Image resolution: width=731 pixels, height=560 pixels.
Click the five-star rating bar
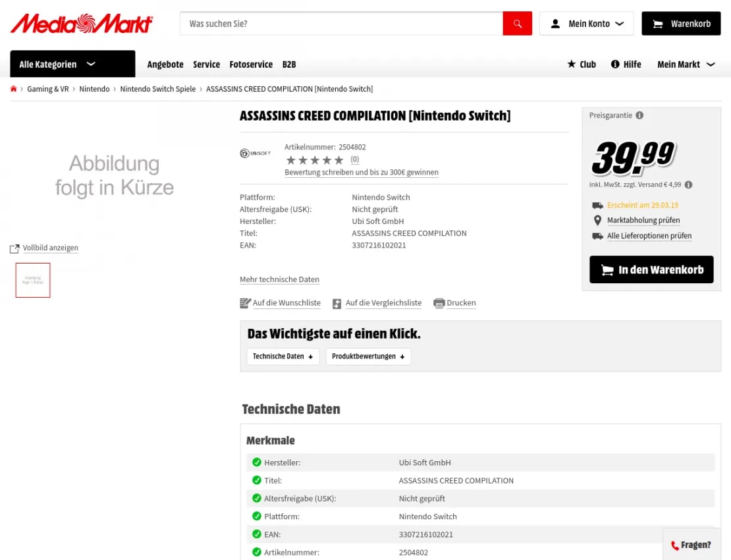coord(315,160)
